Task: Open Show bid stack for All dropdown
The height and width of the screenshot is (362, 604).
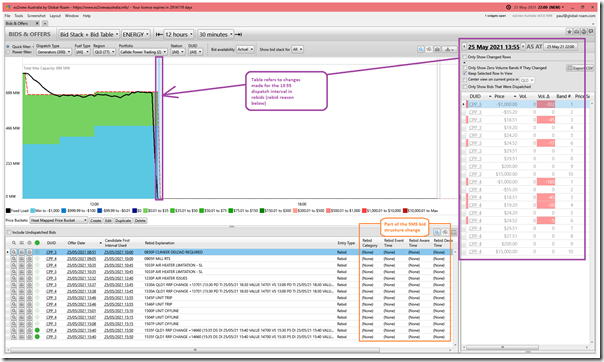Action: click(x=298, y=49)
